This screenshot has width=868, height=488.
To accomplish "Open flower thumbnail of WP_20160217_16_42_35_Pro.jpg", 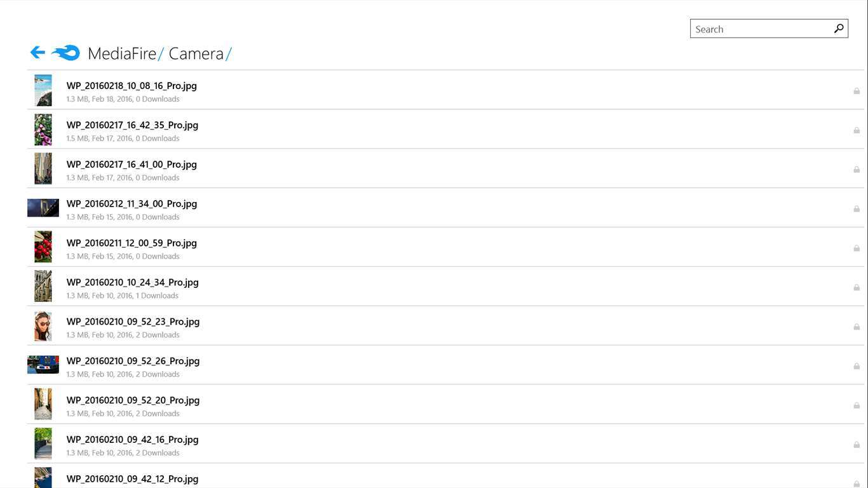I will (x=43, y=130).
